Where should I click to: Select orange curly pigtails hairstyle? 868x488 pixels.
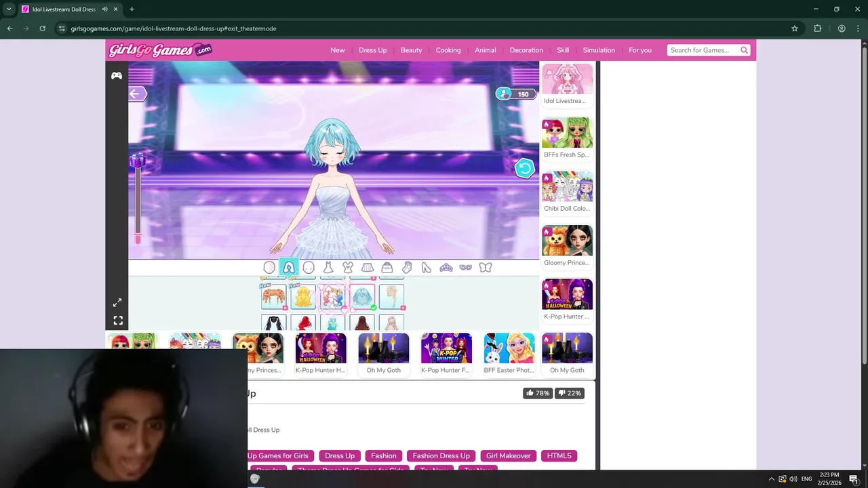(274, 297)
